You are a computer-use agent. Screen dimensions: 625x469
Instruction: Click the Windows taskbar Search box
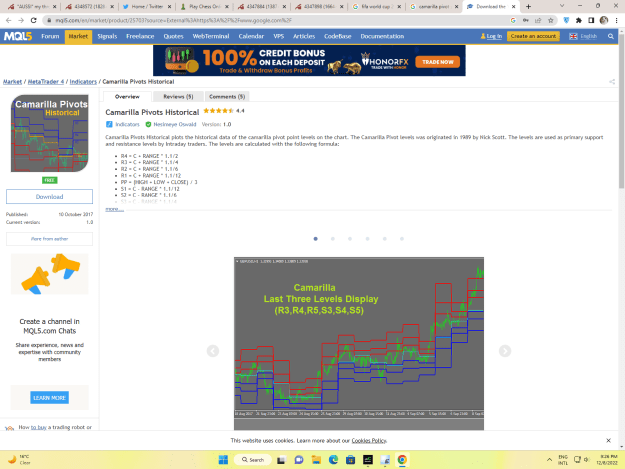click(x=253, y=460)
